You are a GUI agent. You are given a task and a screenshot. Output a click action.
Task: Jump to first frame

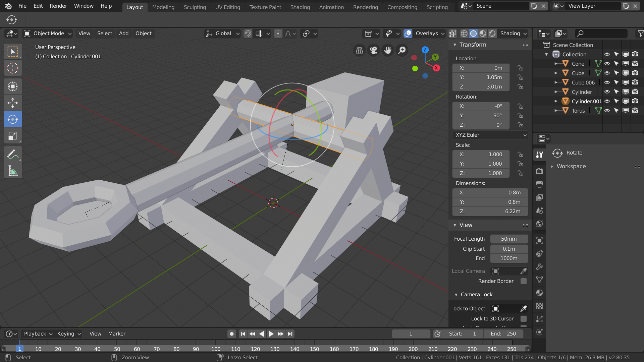click(243, 334)
